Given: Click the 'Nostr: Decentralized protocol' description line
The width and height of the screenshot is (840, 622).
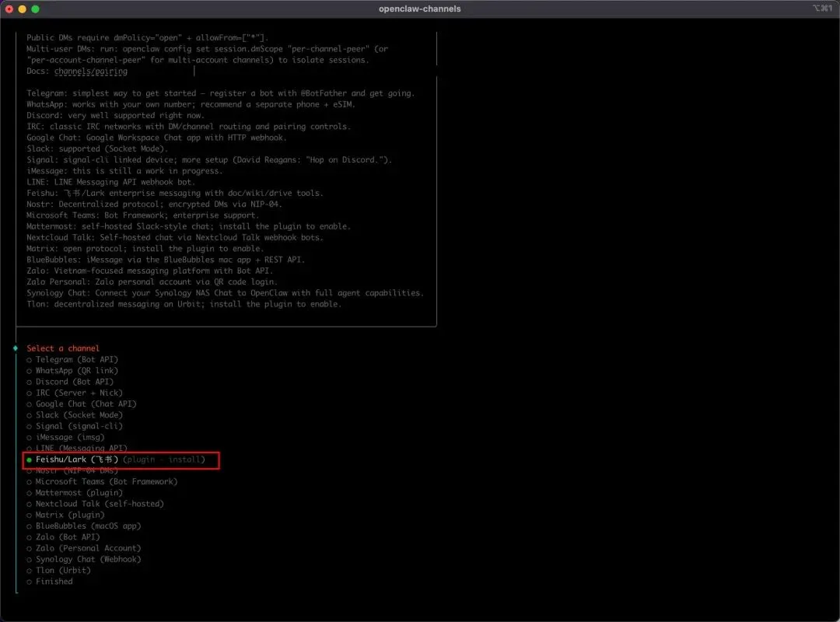Looking at the screenshot, I should [x=154, y=204].
